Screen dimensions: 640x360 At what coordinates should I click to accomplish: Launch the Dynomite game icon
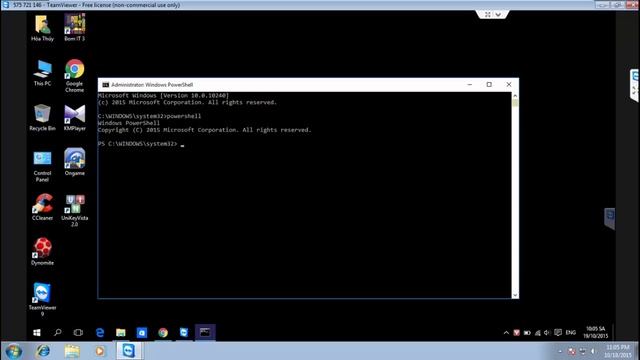pyautogui.click(x=42, y=252)
